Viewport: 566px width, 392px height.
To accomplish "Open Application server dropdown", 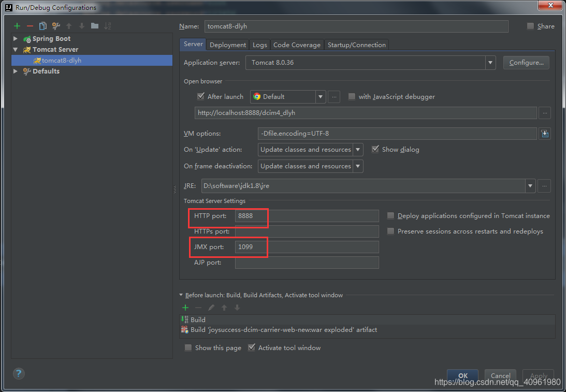I will pos(490,63).
